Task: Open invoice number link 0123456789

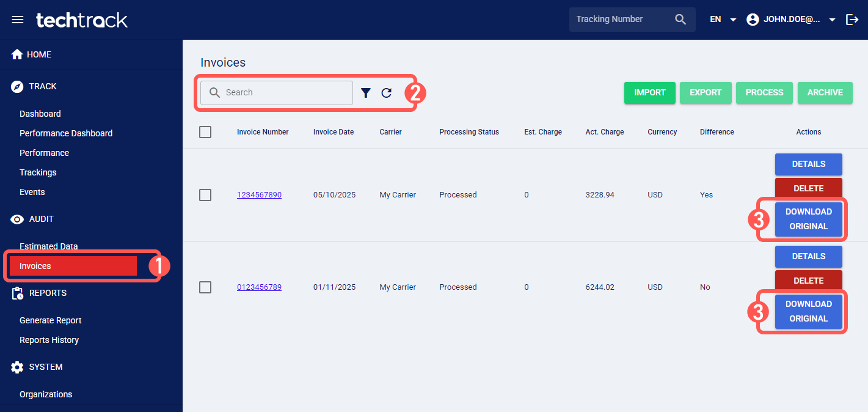Action: pos(259,287)
